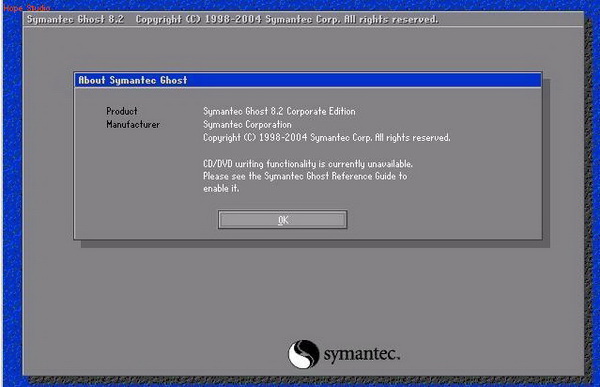The height and width of the screenshot is (387, 600).
Task: Click the OK button
Action: coord(283,220)
